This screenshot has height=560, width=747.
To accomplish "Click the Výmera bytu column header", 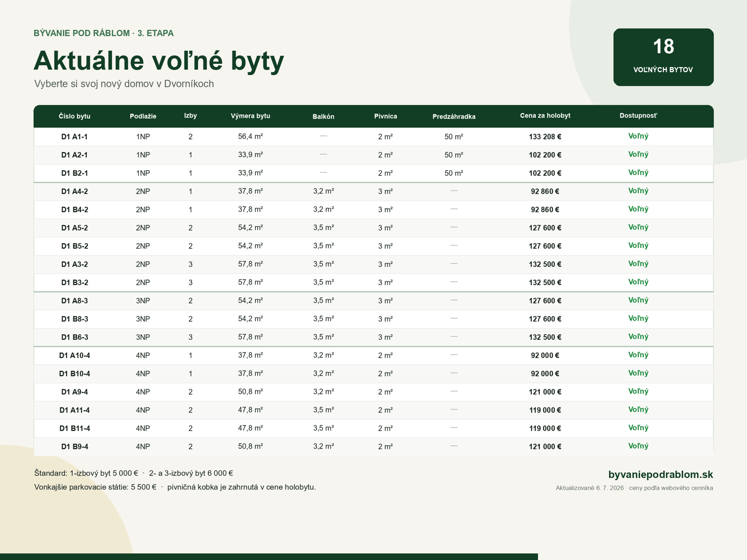I will point(250,116).
